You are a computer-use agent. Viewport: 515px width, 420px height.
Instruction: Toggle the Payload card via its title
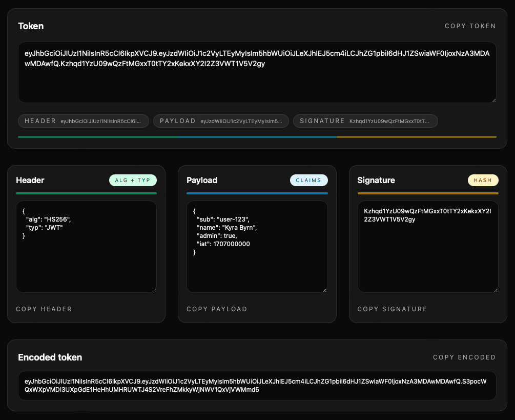tap(201, 180)
